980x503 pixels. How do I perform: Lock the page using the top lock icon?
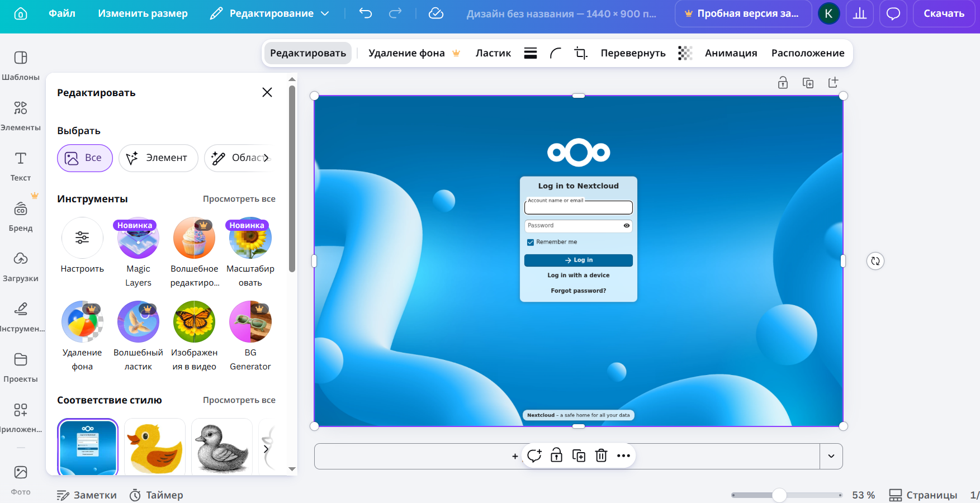[x=783, y=83]
